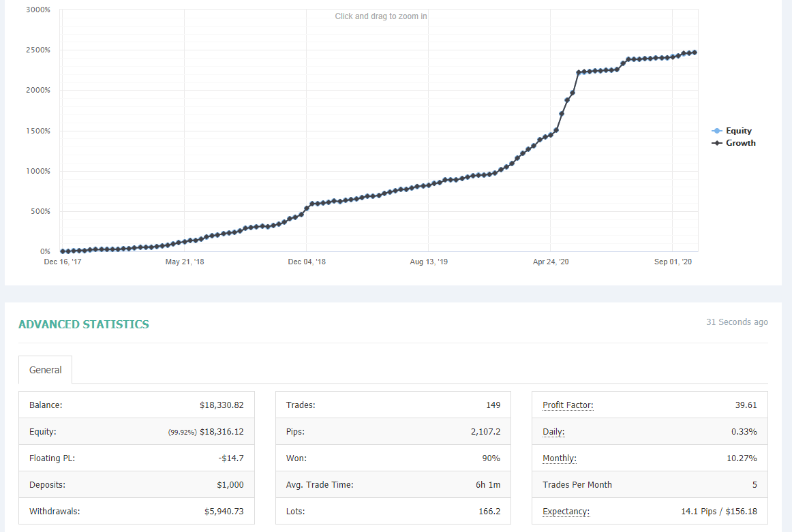Click the first data point at Dec 16, '17
792x532 pixels.
click(x=63, y=251)
